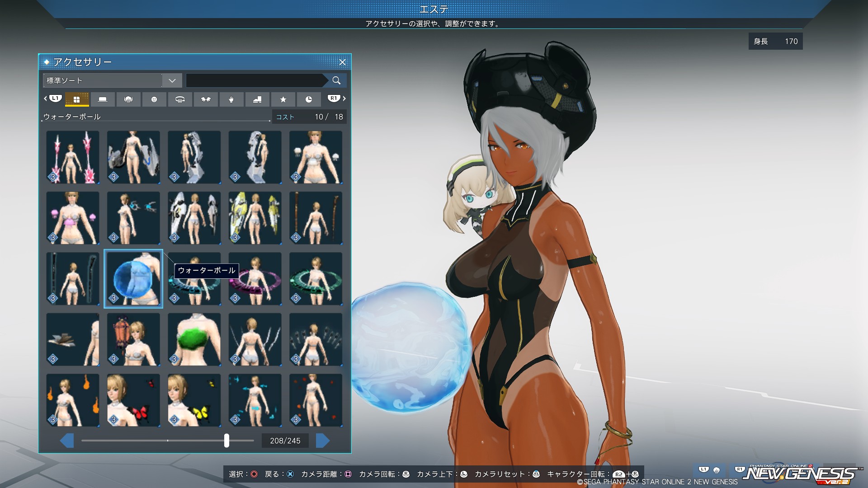This screenshot has height=488, width=868.
Task: Show recent items with clock icon
Action: [x=309, y=99]
